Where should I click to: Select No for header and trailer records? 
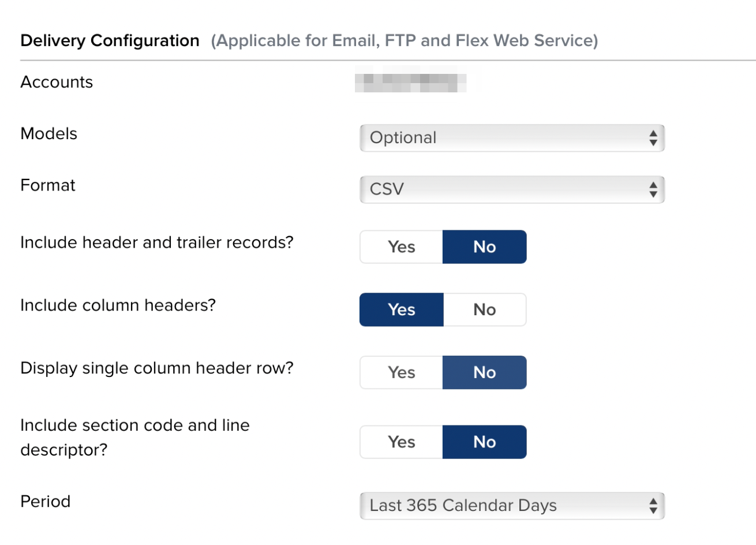click(x=484, y=247)
